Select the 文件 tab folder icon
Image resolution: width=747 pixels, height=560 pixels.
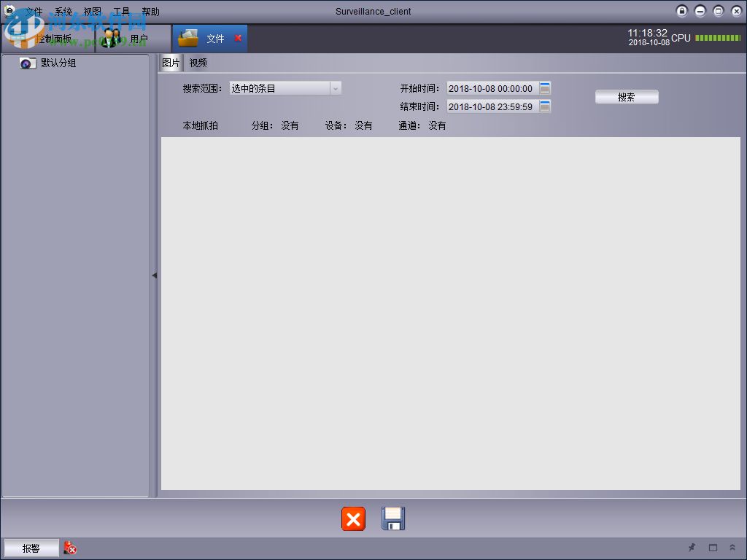188,39
